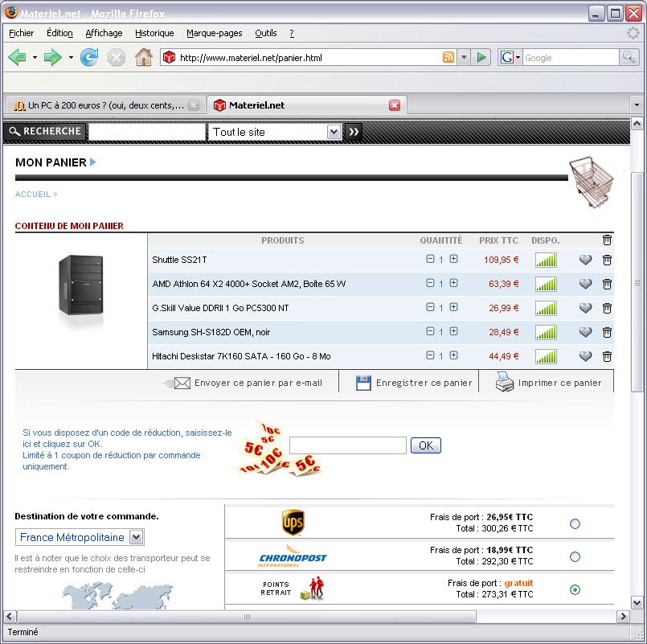Open the '?' help menu
Viewport: 647px width, 644px height.
292,33
